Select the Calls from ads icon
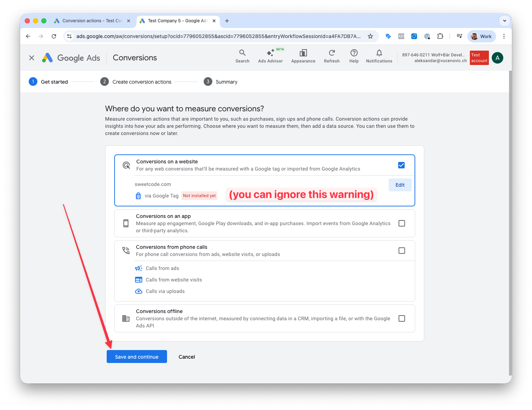This screenshot has height=410, width=532. [139, 268]
